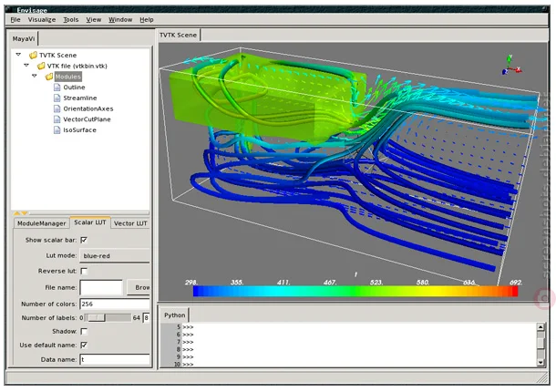Open the Visualize menu
Screen dimensions: 556x392
[42, 20]
